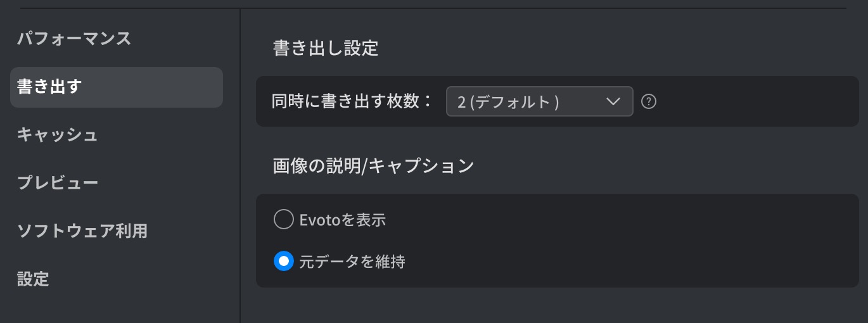Open the ソフトウェア利用 section
Viewport: 868px width, 323px height.
pyautogui.click(x=82, y=231)
